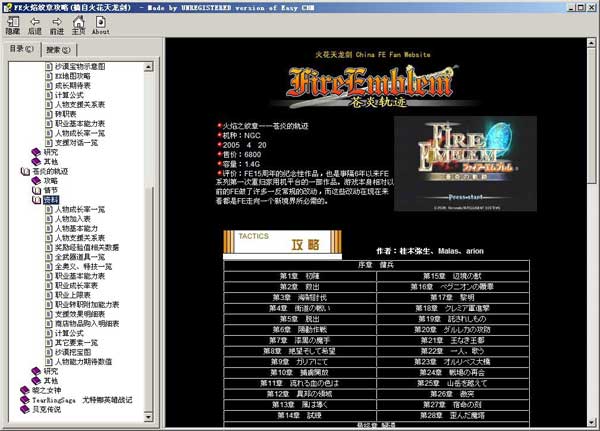Screen dimensions: 600x431
Task: Open the 第23章 chapter link
Action: tap(452, 362)
